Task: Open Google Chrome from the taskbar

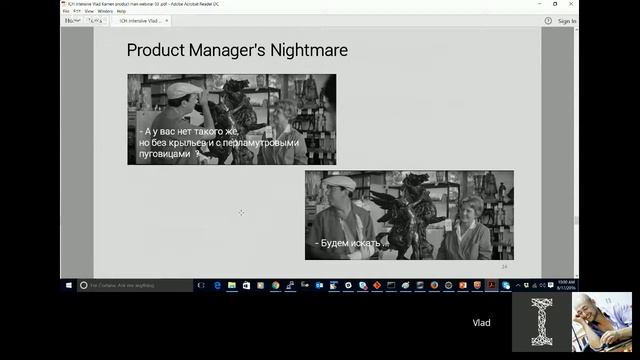Action: pyautogui.click(x=276, y=285)
